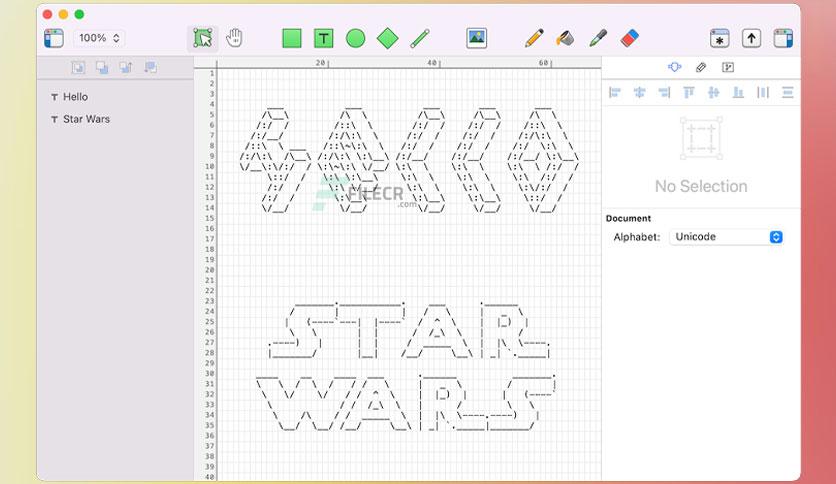
Task: Distribute shapes horizontally icon
Action: [763, 93]
